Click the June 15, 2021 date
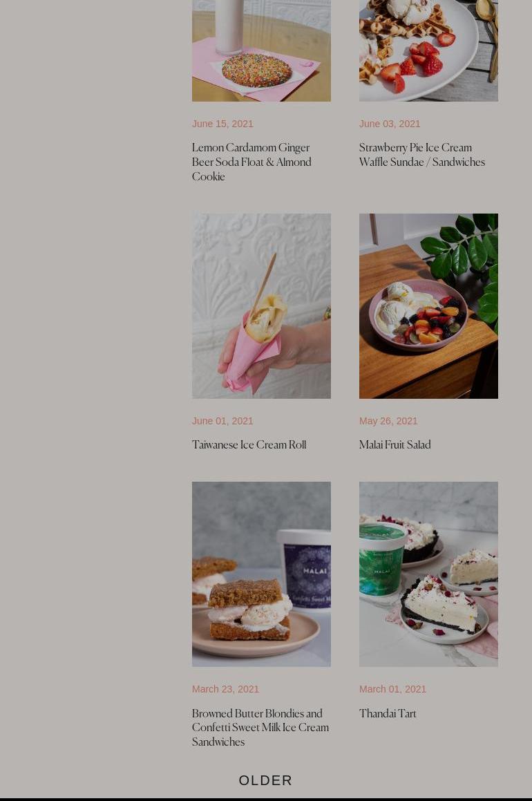 222,124
